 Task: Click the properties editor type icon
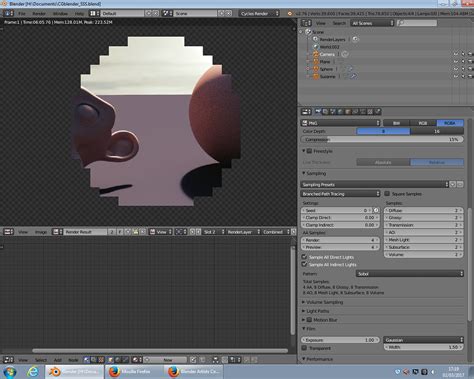[x=306, y=112]
